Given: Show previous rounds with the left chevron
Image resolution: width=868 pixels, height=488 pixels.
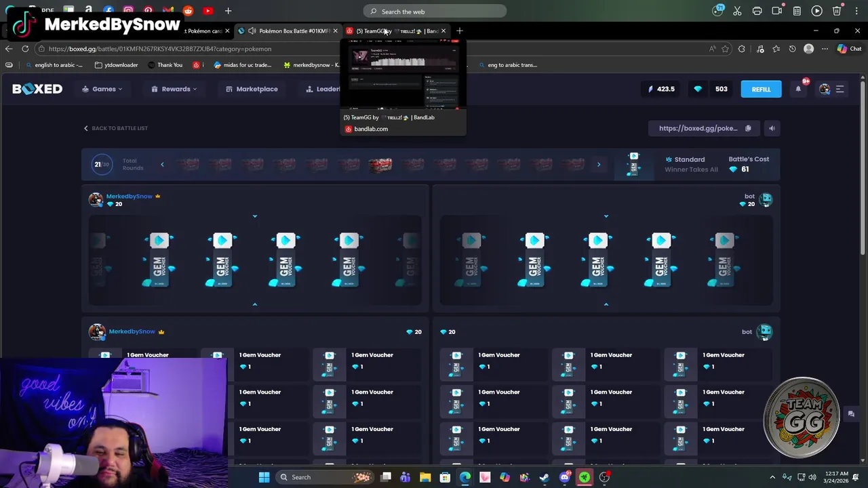Looking at the screenshot, I should 162,165.
